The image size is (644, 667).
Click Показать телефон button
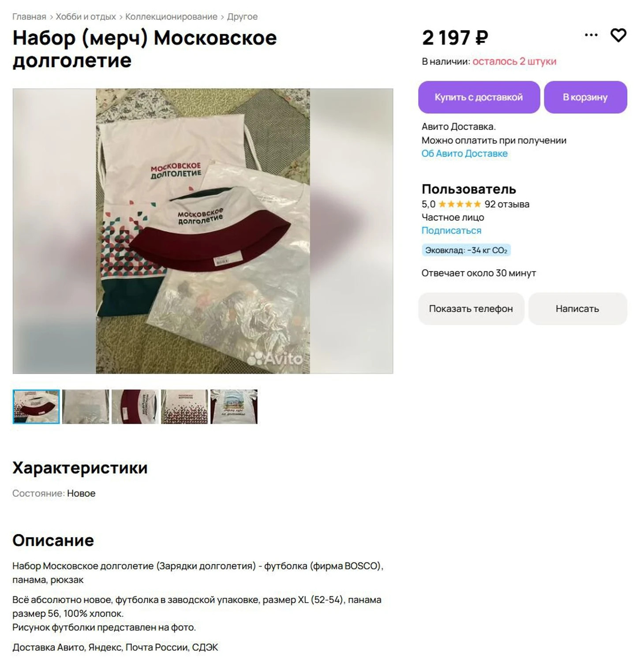click(471, 309)
